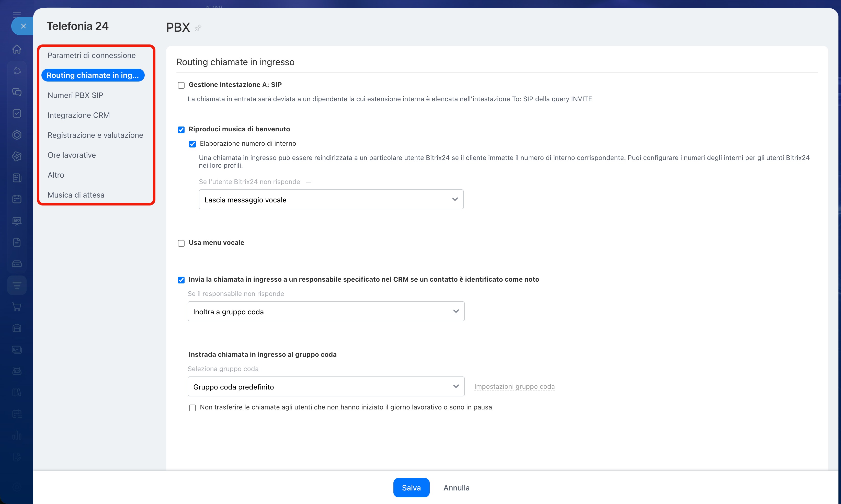Open the Calendar icon in sidebar
This screenshot has height=504, width=841.
[17, 199]
